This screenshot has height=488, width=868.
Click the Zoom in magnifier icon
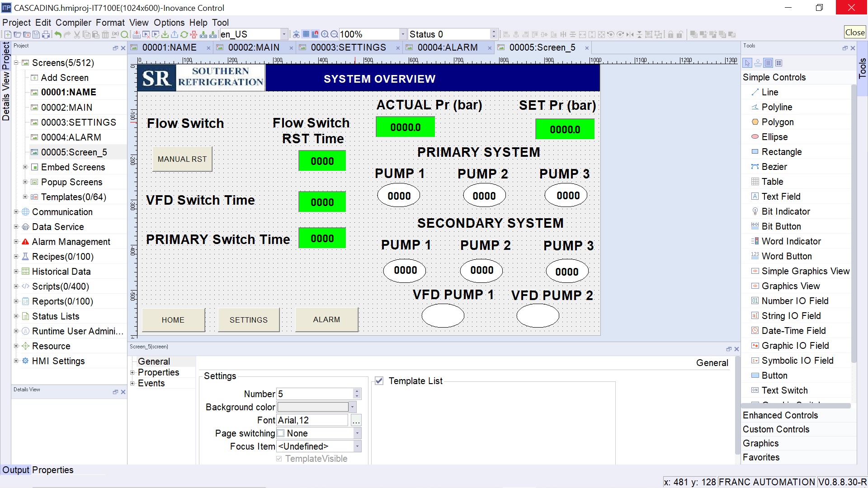[325, 34]
